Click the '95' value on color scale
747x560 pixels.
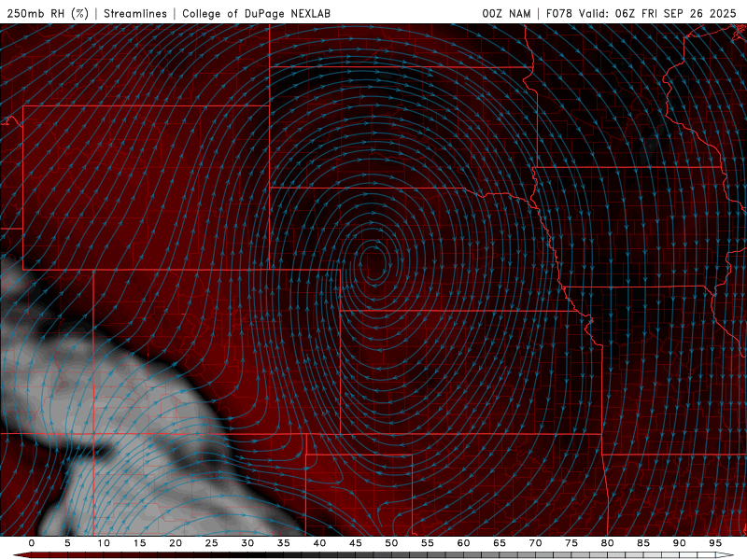point(715,543)
